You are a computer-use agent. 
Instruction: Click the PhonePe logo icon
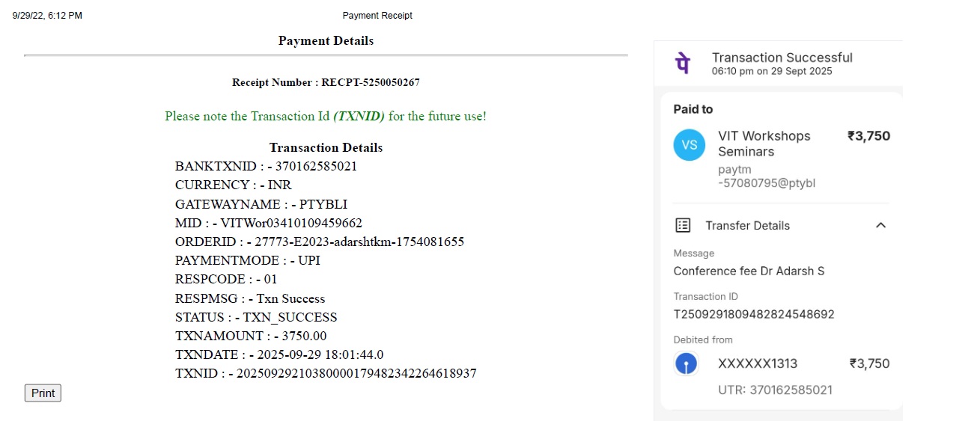(683, 64)
